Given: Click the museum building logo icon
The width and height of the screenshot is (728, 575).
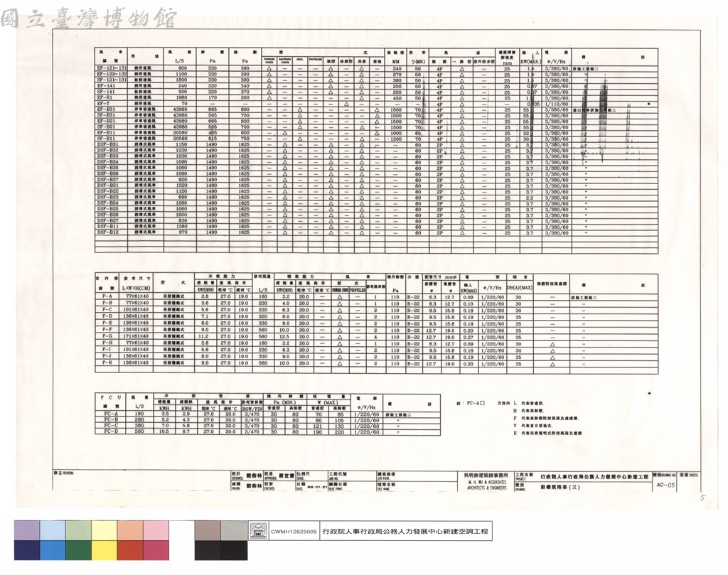Looking at the screenshot, I should pyautogui.click(x=257, y=531).
